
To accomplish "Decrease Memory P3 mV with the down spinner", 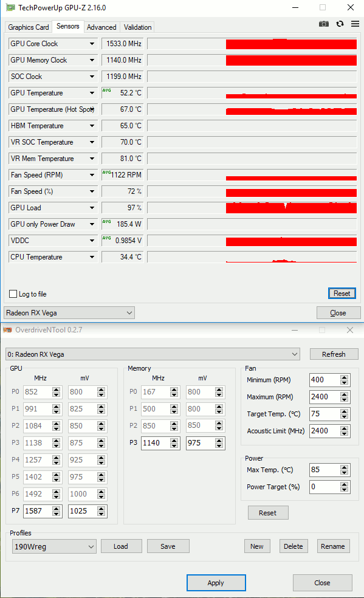I will (219, 446).
